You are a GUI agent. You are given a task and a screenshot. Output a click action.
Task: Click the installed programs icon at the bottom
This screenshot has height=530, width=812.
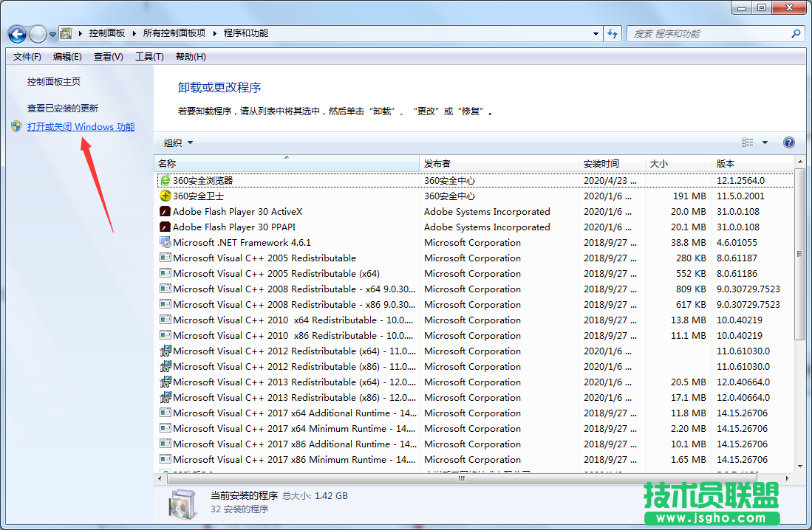point(182,504)
